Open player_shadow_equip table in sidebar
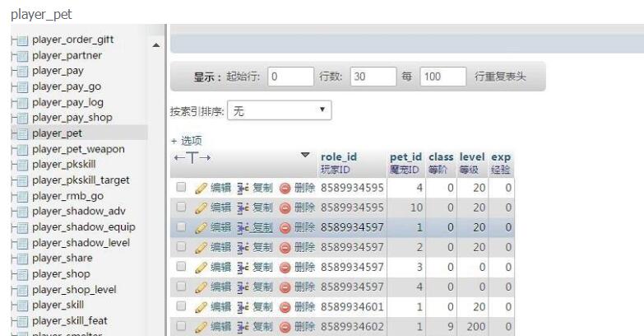 click(83, 227)
